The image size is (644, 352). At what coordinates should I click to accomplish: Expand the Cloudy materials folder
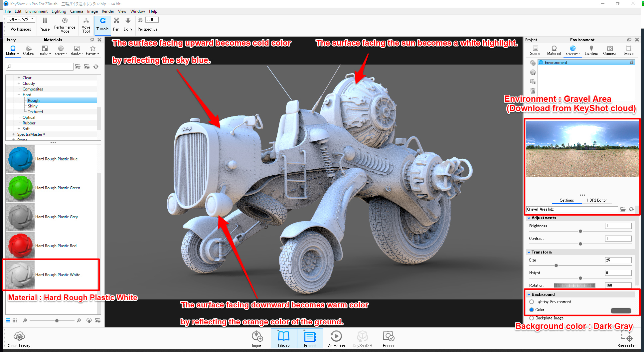pyautogui.click(x=19, y=84)
